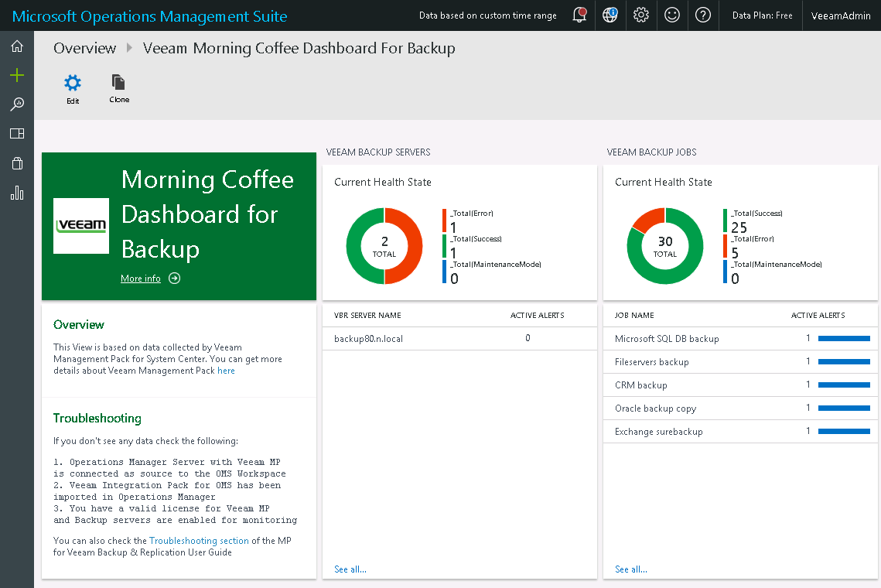Select the Oracle backup copy job

(740, 408)
